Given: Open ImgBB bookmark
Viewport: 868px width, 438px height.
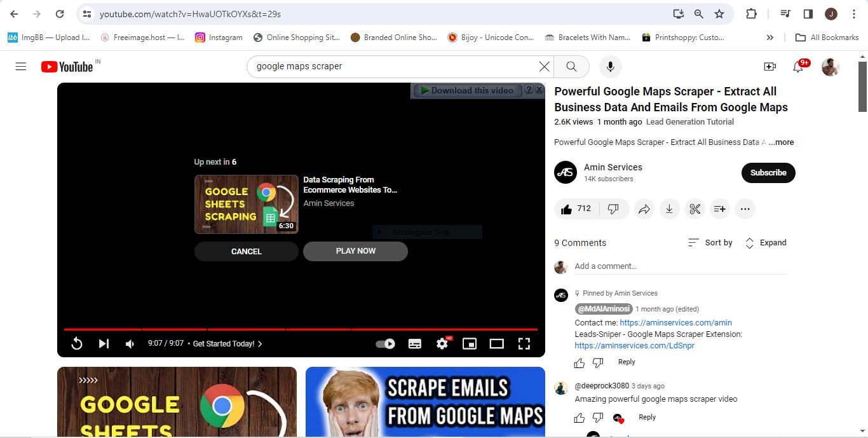Looking at the screenshot, I should click(x=48, y=38).
